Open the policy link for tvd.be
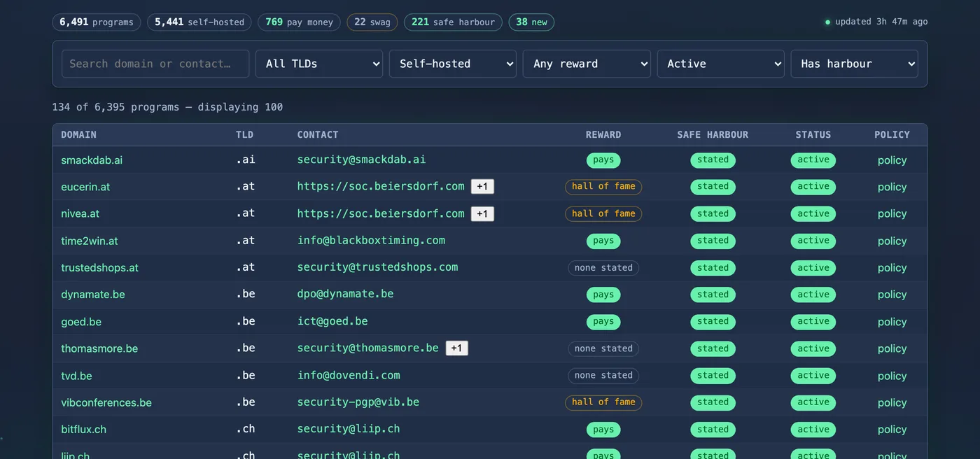The width and height of the screenshot is (980, 459). (892, 376)
